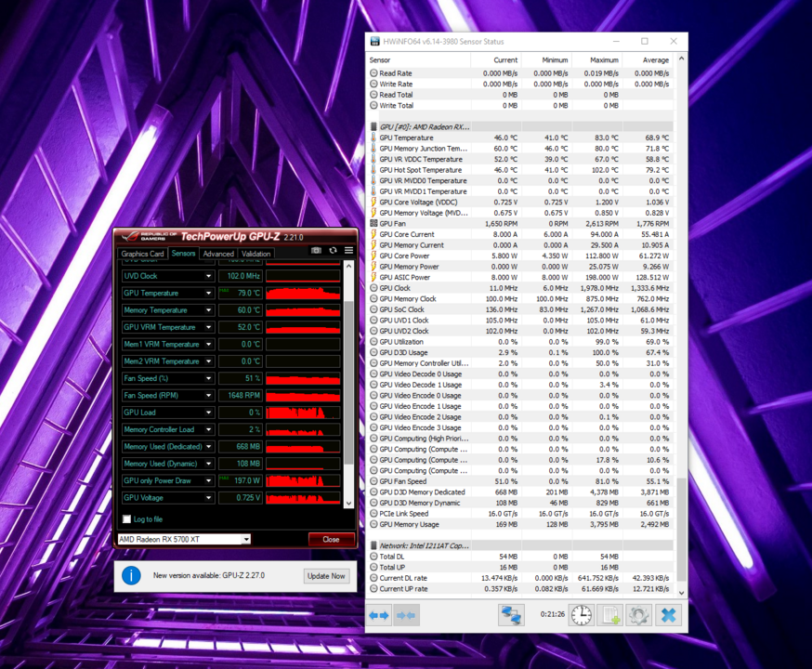Open the GPU-Z hamburger menu

[x=349, y=251]
